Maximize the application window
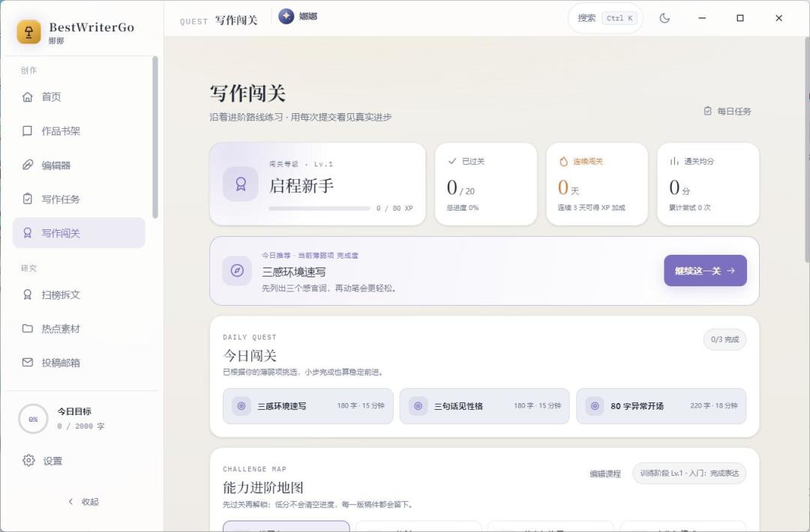The image size is (810, 532). click(739, 18)
